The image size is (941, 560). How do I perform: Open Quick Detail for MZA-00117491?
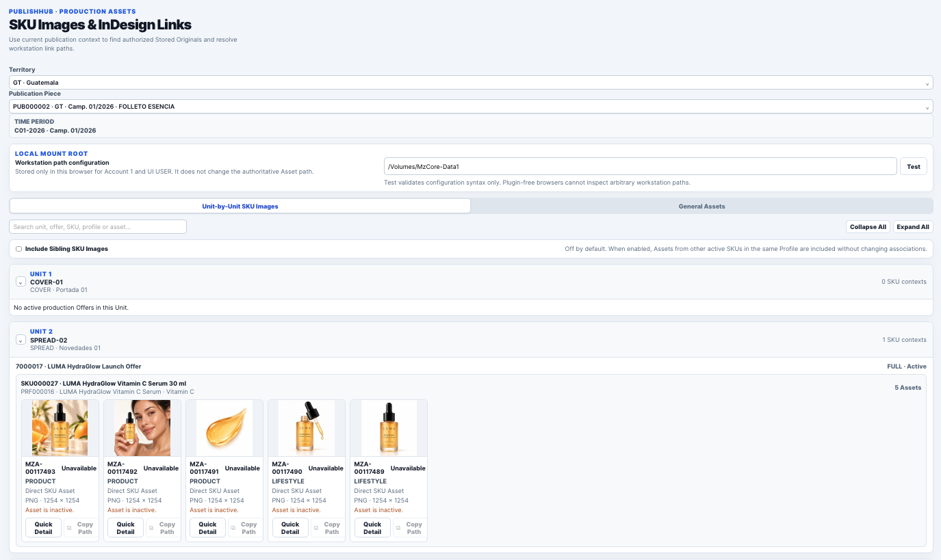coord(208,528)
